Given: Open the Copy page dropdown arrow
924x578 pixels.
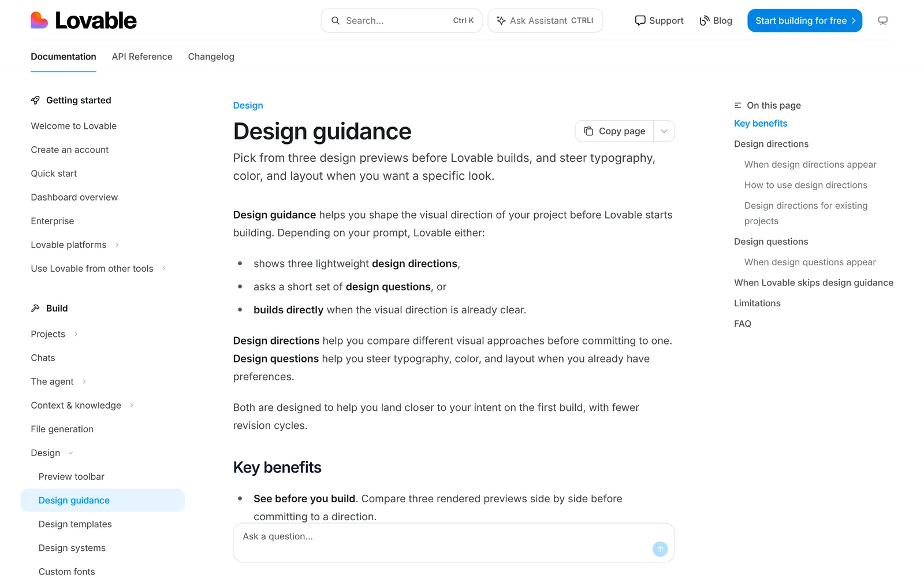Looking at the screenshot, I should point(664,131).
